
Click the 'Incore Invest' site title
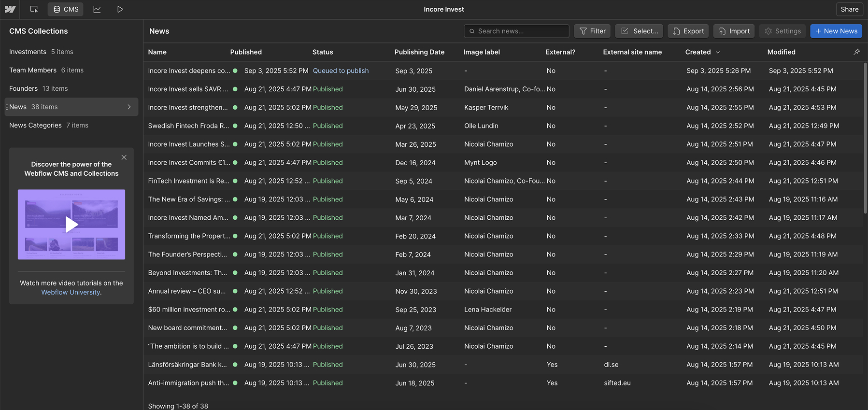tap(444, 9)
